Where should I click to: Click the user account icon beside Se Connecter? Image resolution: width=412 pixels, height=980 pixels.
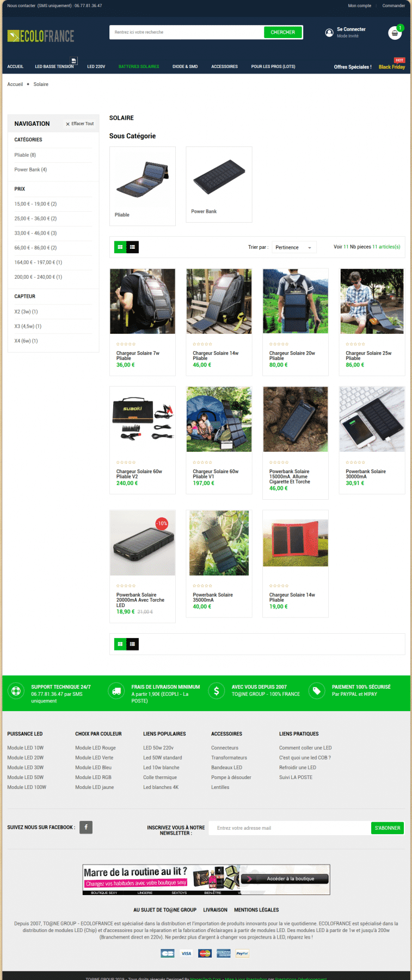click(x=329, y=33)
